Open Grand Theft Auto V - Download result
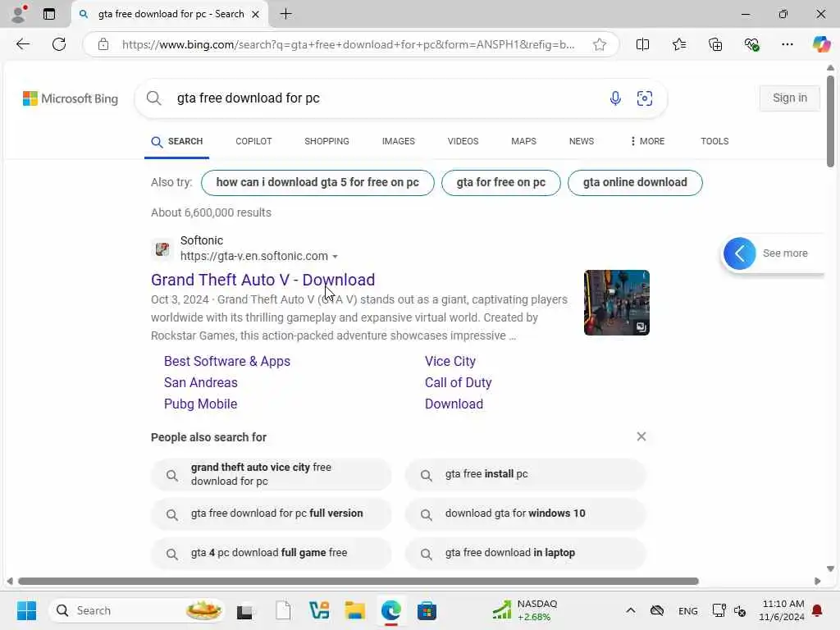840x630 pixels. 263,280
